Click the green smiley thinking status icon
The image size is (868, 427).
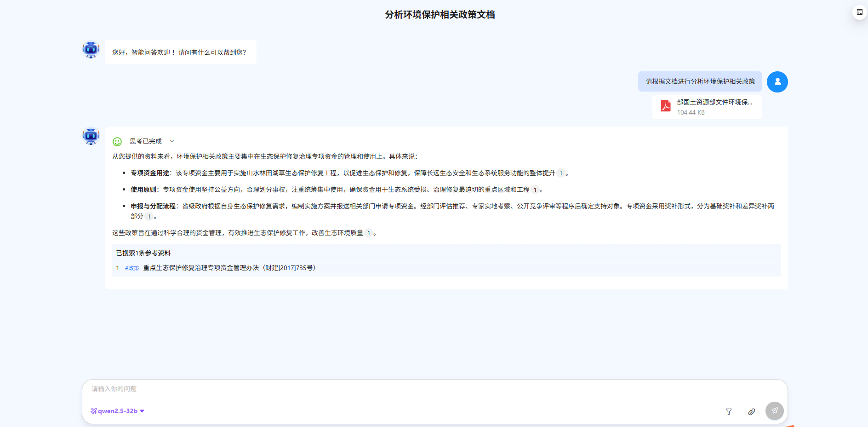click(x=117, y=142)
